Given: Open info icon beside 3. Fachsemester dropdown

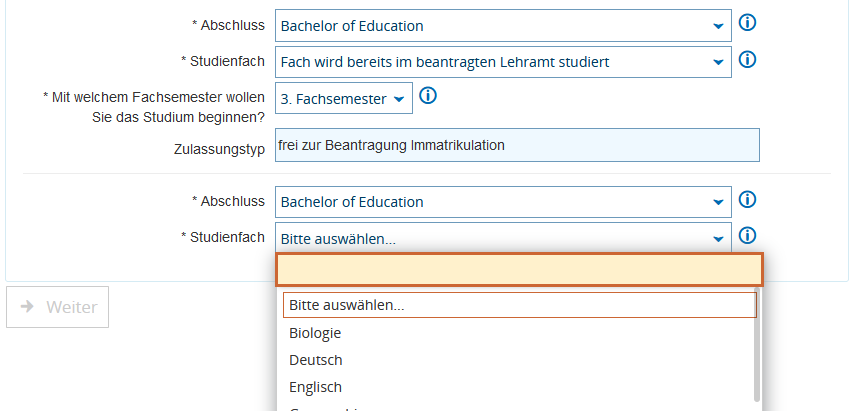Looking at the screenshot, I should pos(428,97).
